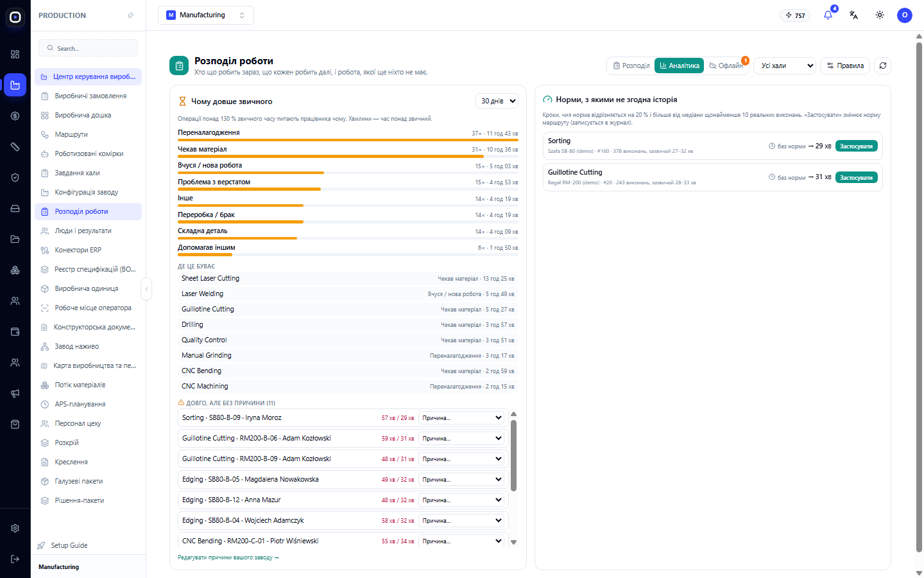Image resolution: width=924 pixels, height=578 pixels.
Task: Select the Quality Control row
Action: pyautogui.click(x=348, y=340)
